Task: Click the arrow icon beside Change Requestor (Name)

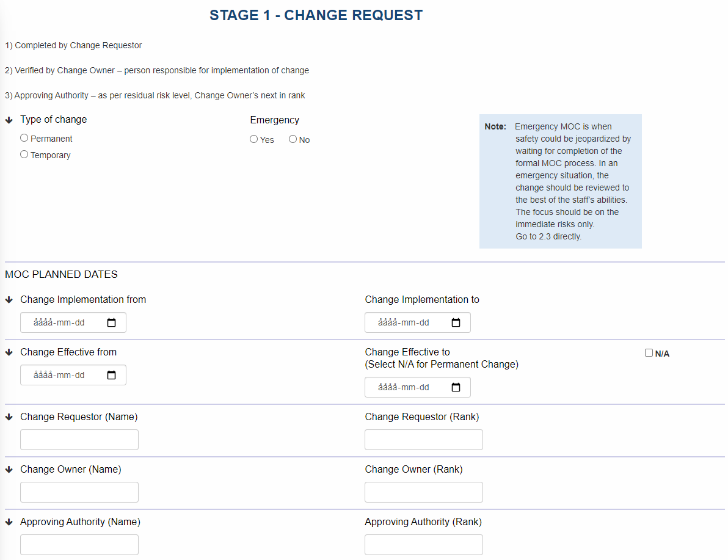Action: pos(9,418)
